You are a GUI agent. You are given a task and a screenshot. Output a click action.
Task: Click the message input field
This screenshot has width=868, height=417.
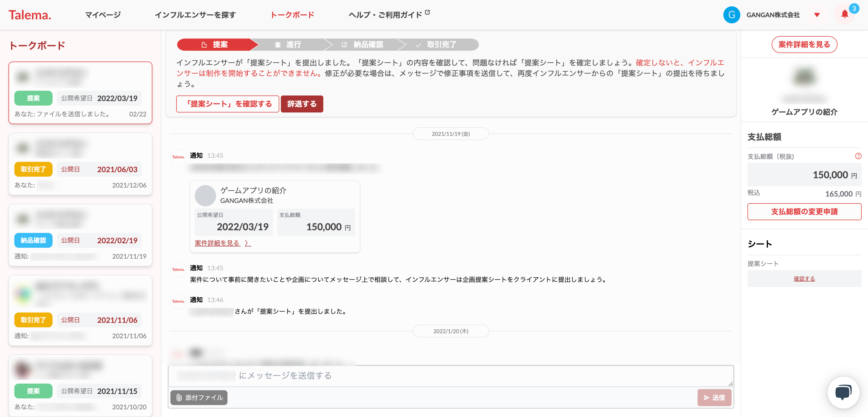(450, 376)
